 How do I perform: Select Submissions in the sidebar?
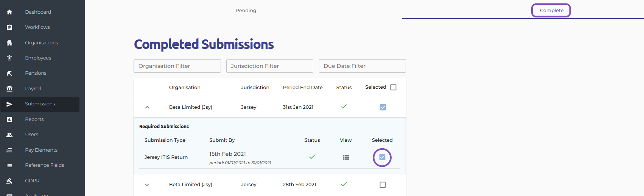tap(40, 104)
